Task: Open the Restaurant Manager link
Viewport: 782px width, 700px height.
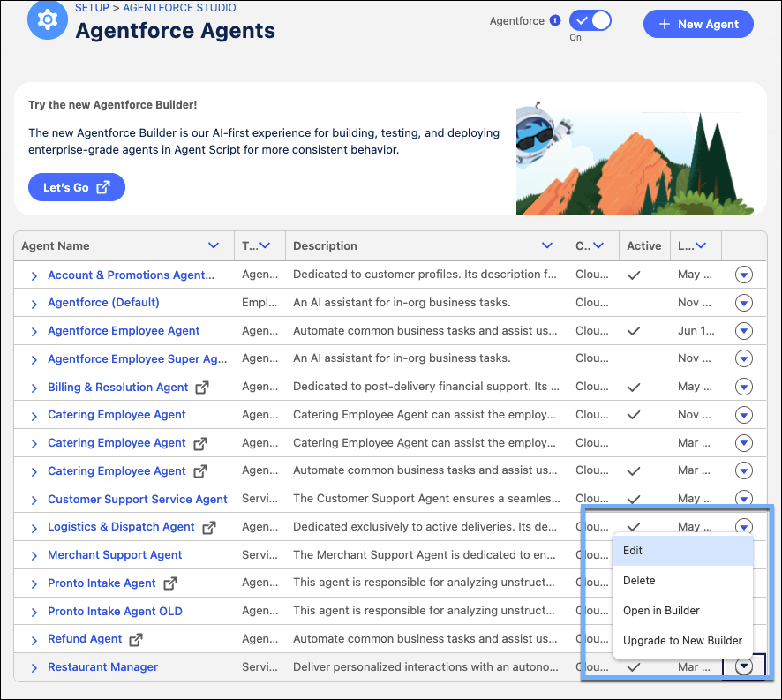Action: (102, 667)
